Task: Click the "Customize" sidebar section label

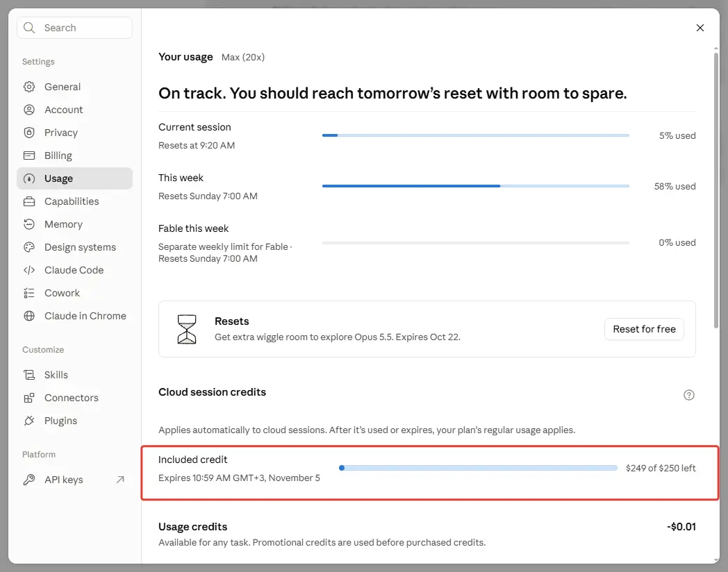Action: (43, 350)
